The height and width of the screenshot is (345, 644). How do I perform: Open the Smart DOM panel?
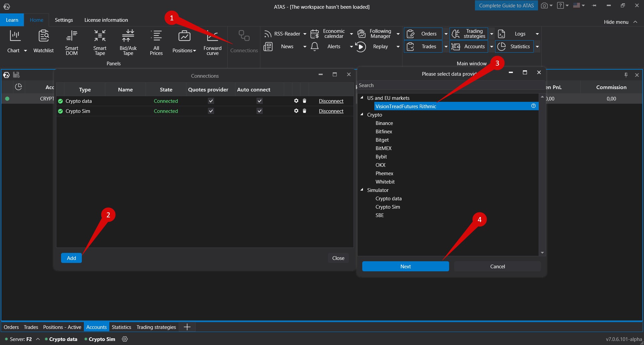[x=71, y=42]
